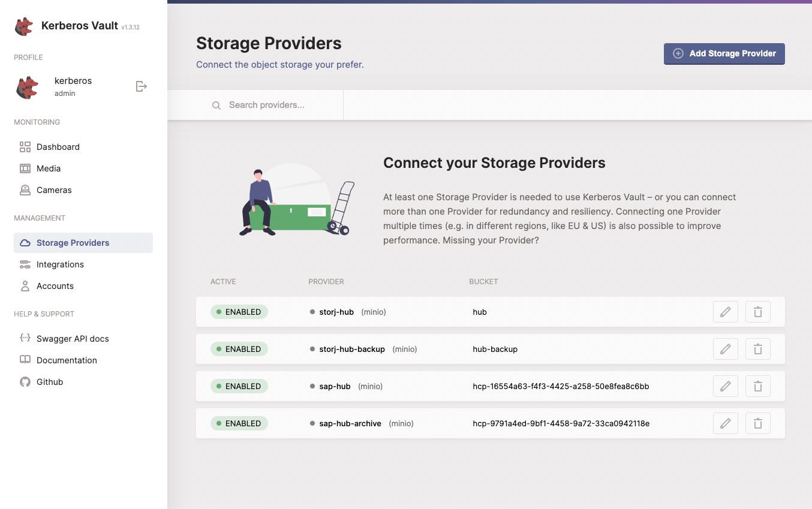Image resolution: width=812 pixels, height=509 pixels.
Task: Click the Add Storage Provider button
Action: (x=724, y=53)
